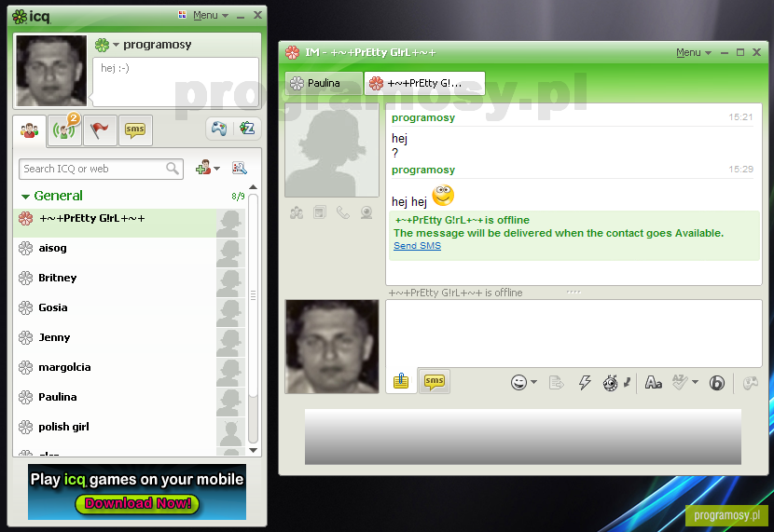Open the font formatting Aa icon
The width and height of the screenshot is (774, 532).
[x=654, y=383]
